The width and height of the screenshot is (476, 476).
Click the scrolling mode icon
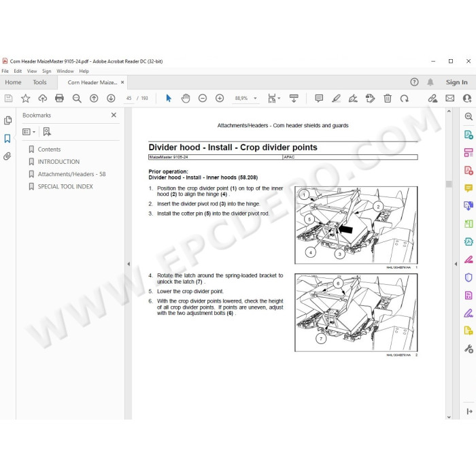click(294, 99)
